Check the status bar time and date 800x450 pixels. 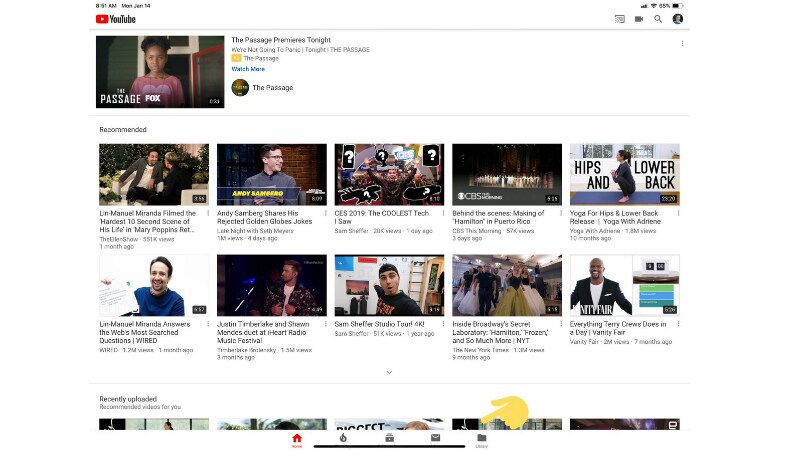[123, 6]
